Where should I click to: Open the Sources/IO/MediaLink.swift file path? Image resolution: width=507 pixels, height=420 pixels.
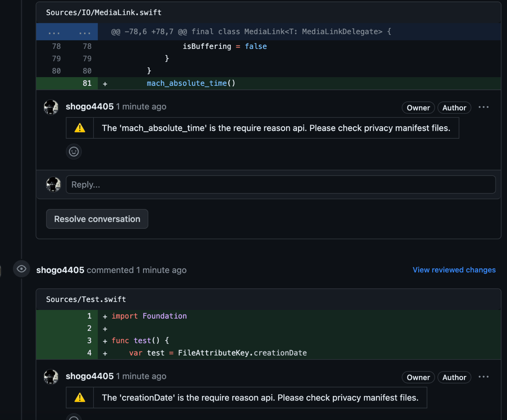pyautogui.click(x=104, y=13)
